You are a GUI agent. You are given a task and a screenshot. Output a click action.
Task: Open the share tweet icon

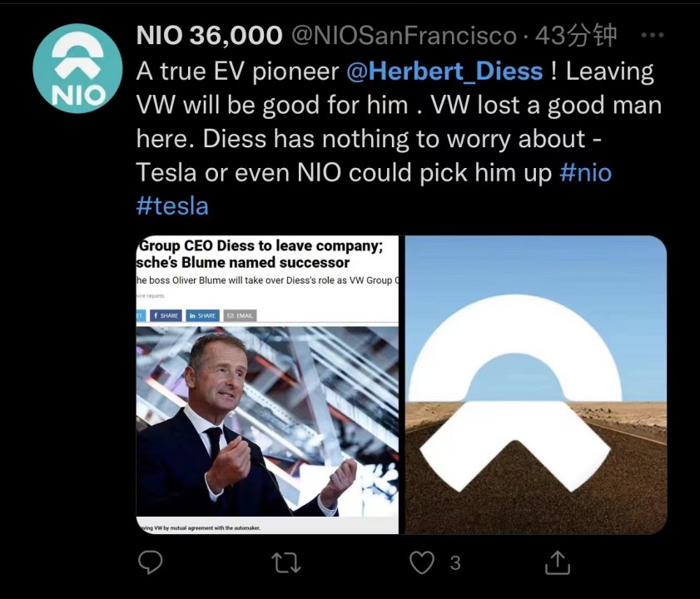pos(558,563)
